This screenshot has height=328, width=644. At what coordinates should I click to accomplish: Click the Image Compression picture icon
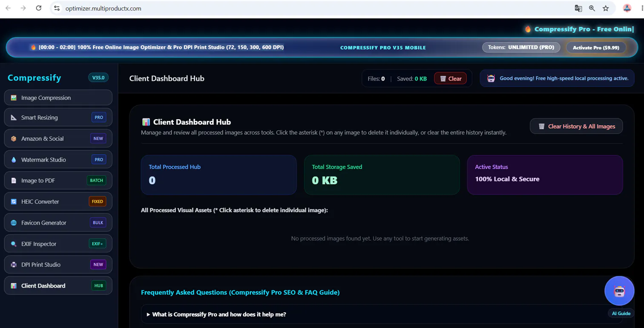(14, 98)
